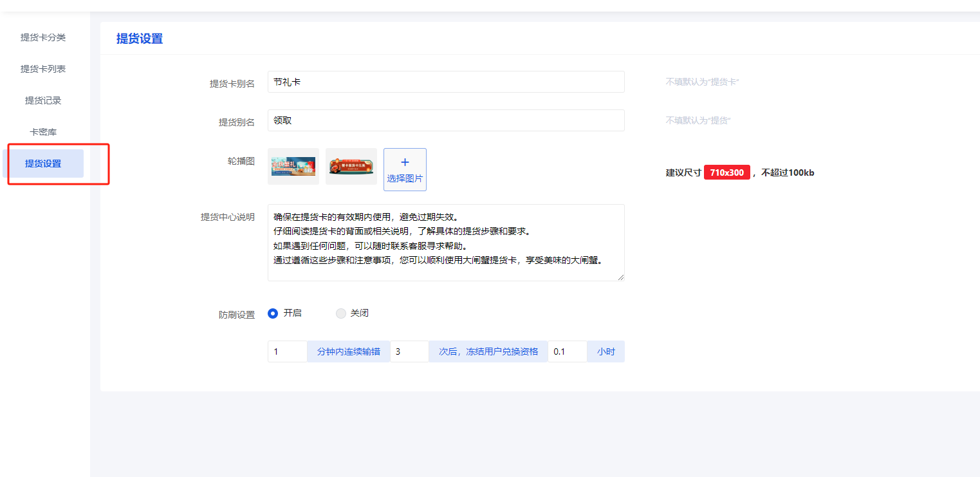The width and height of the screenshot is (980, 477).
Task: Click the error count input showing 3
Action: coord(409,351)
